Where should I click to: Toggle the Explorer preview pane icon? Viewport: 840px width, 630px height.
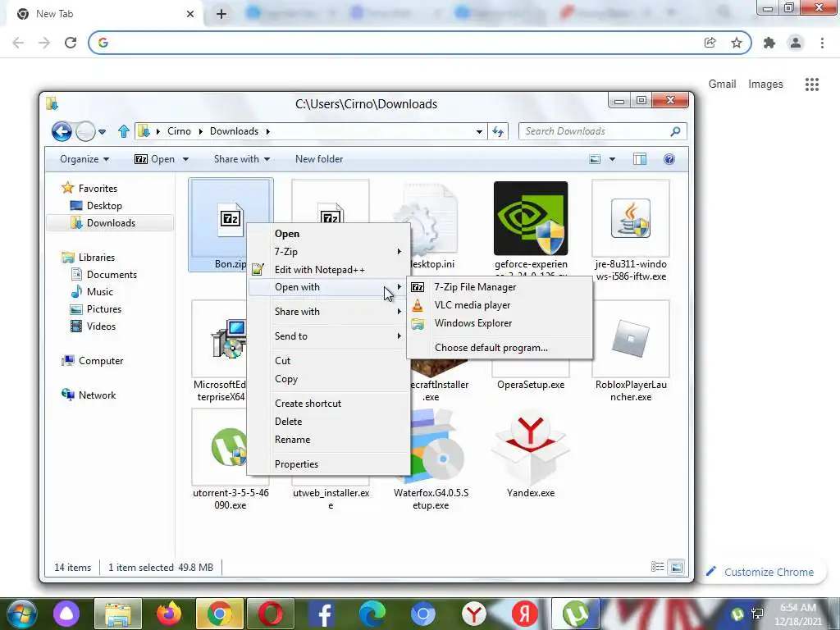pos(640,159)
